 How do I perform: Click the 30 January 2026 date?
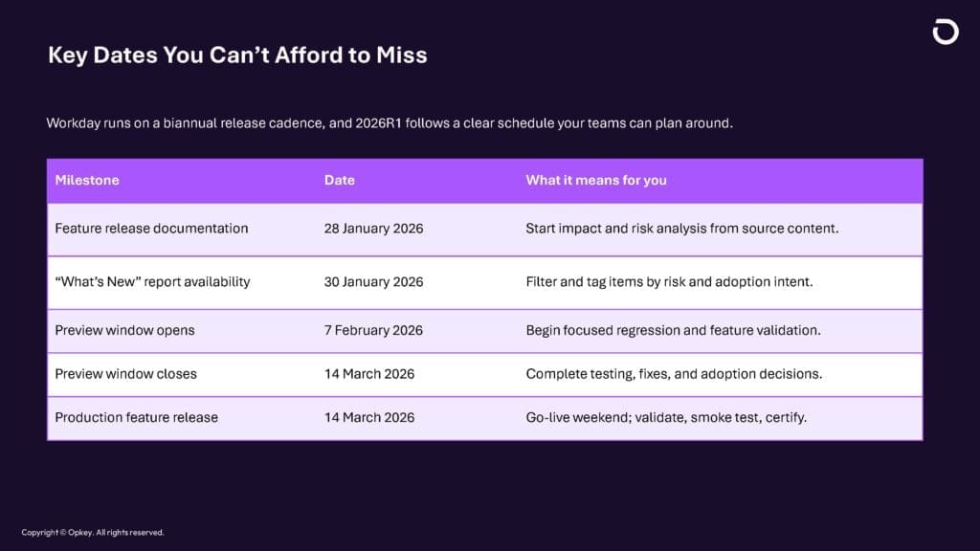(x=373, y=282)
